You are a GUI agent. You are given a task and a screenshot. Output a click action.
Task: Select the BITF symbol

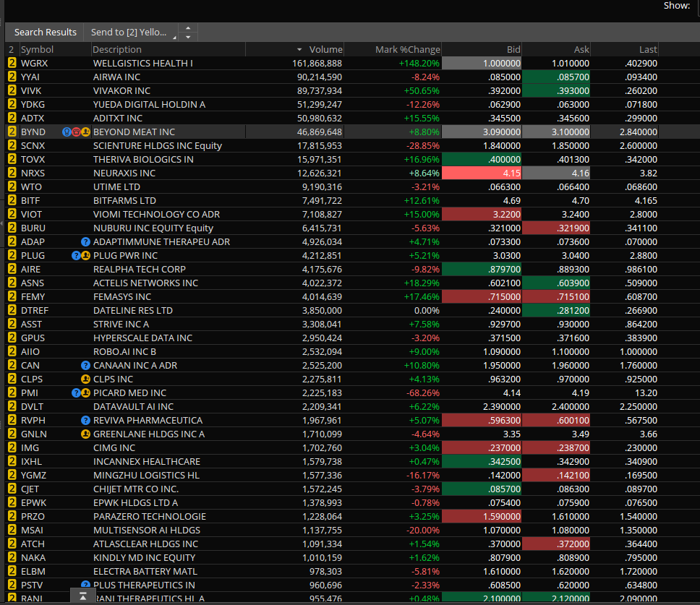click(x=30, y=201)
